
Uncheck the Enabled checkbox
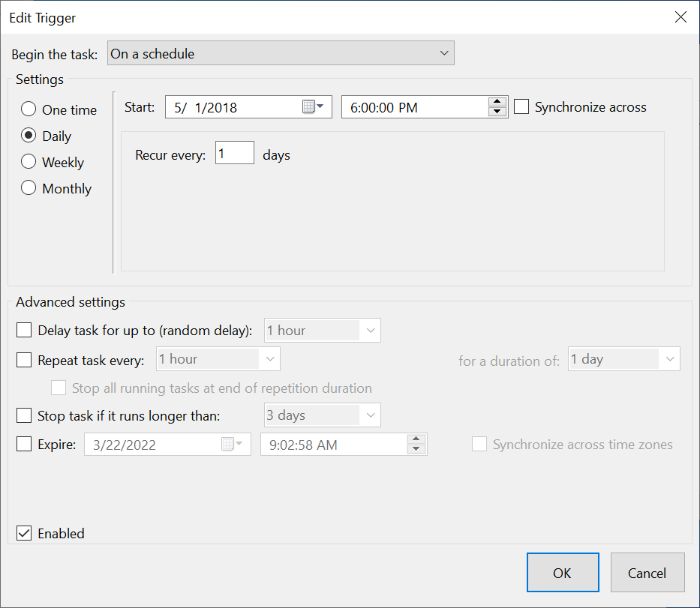tap(25, 534)
